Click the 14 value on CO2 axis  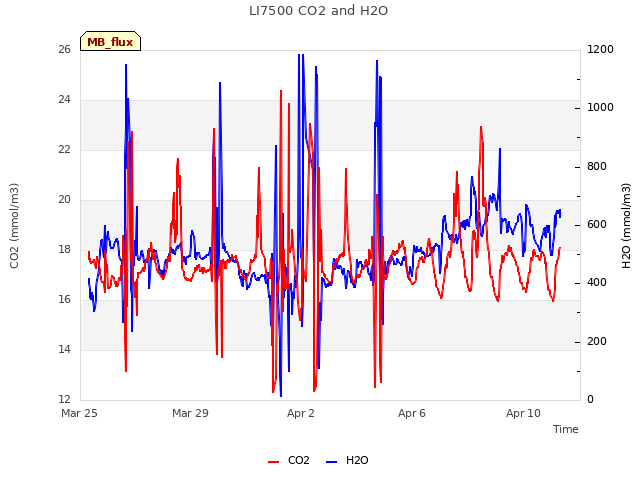64,349
